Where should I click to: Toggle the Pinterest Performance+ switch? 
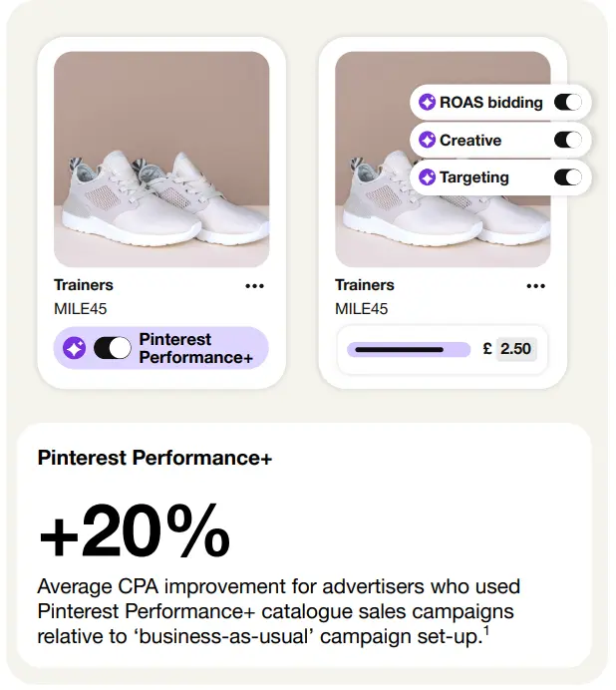[112, 348]
